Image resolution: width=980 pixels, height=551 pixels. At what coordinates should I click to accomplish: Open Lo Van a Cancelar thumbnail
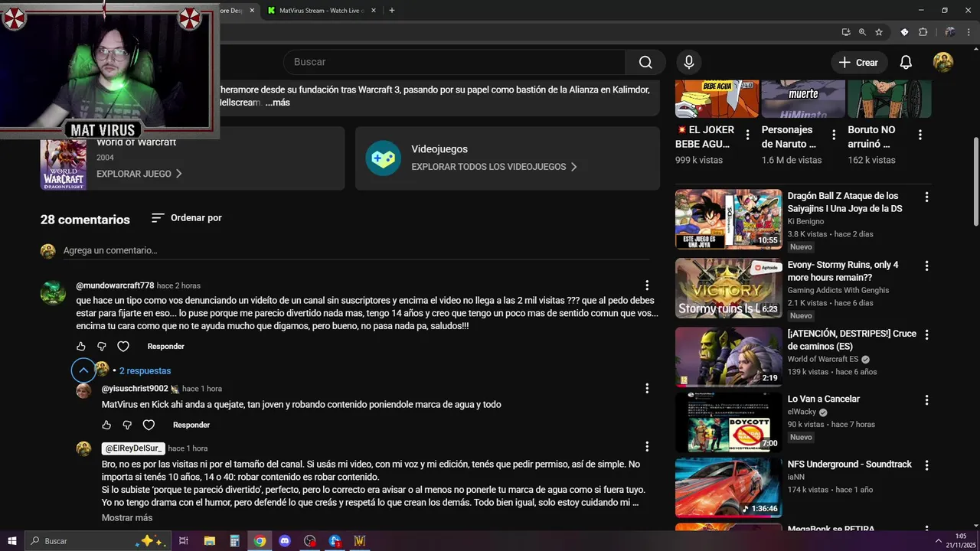pos(728,422)
